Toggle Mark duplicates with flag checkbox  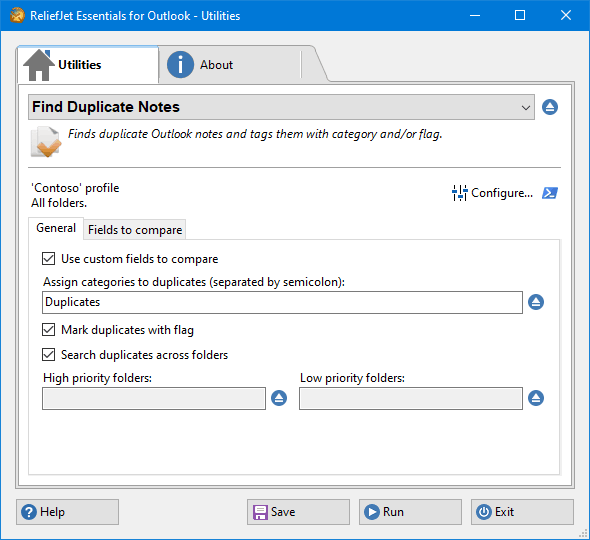coord(49,330)
